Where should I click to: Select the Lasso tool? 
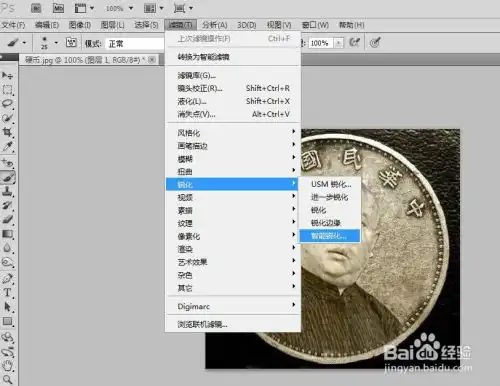(x=7, y=103)
